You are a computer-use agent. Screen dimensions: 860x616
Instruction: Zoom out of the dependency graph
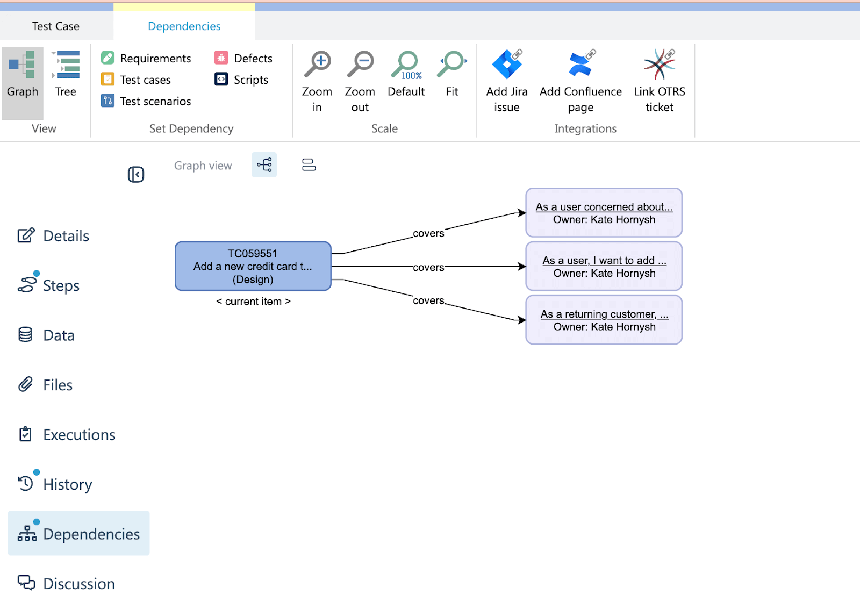tap(359, 81)
